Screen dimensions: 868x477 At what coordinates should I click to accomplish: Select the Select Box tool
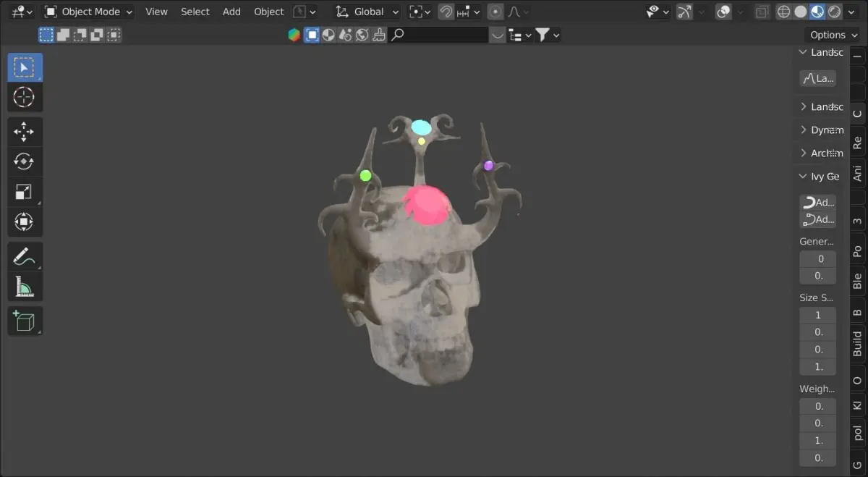click(25, 67)
